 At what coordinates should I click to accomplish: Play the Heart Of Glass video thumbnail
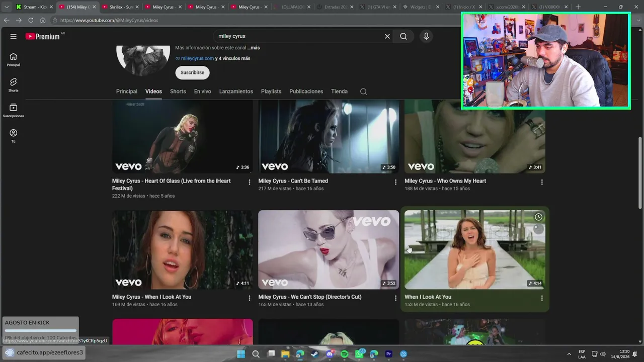[x=183, y=137]
